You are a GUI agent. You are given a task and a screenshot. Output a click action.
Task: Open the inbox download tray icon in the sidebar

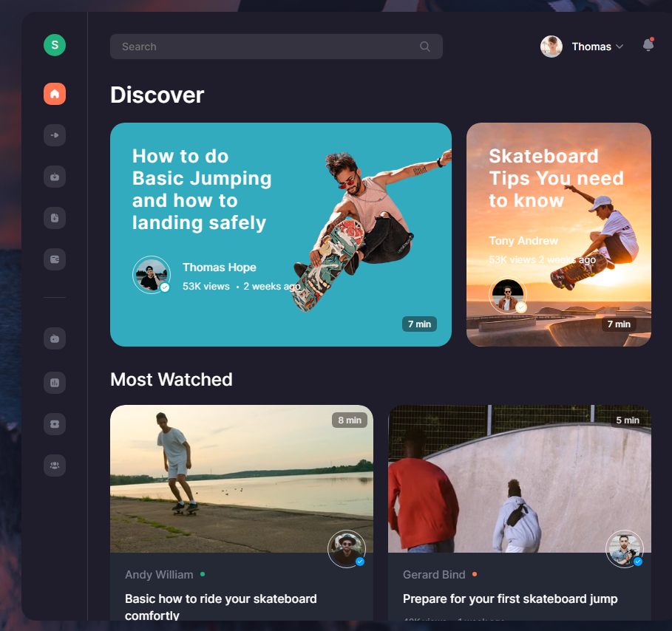tap(55, 177)
